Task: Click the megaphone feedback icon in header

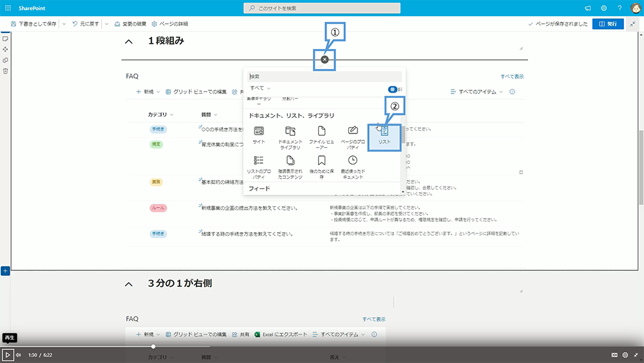Action: coord(588,8)
